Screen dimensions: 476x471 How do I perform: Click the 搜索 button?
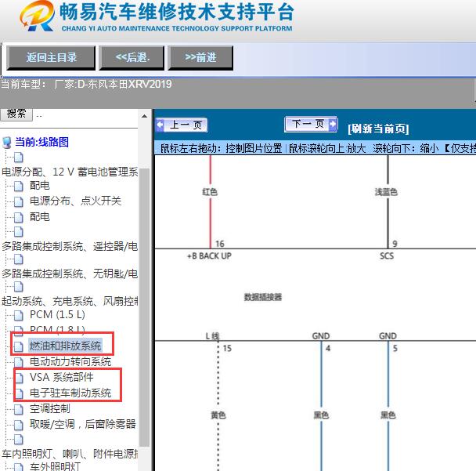tap(16, 114)
